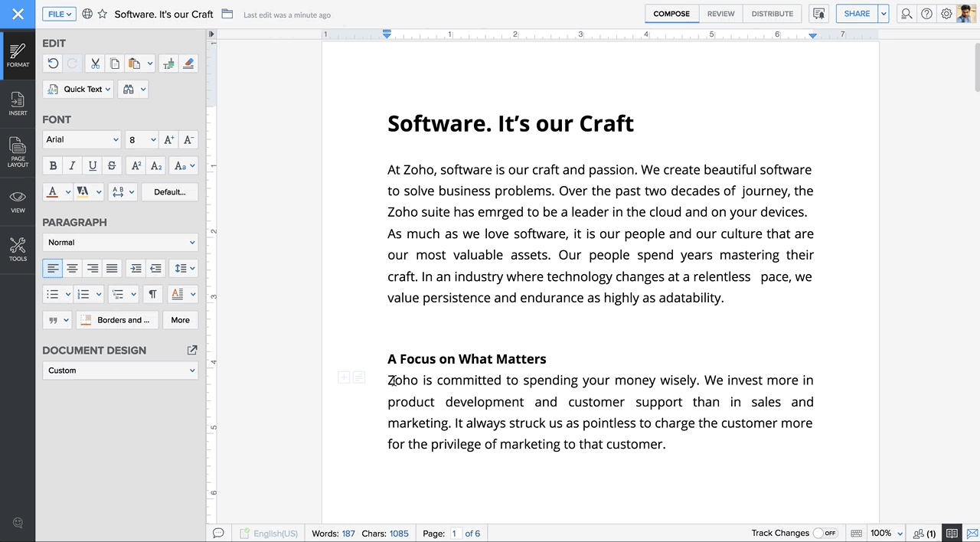
Task: Click the page number input field
Action: [455, 534]
